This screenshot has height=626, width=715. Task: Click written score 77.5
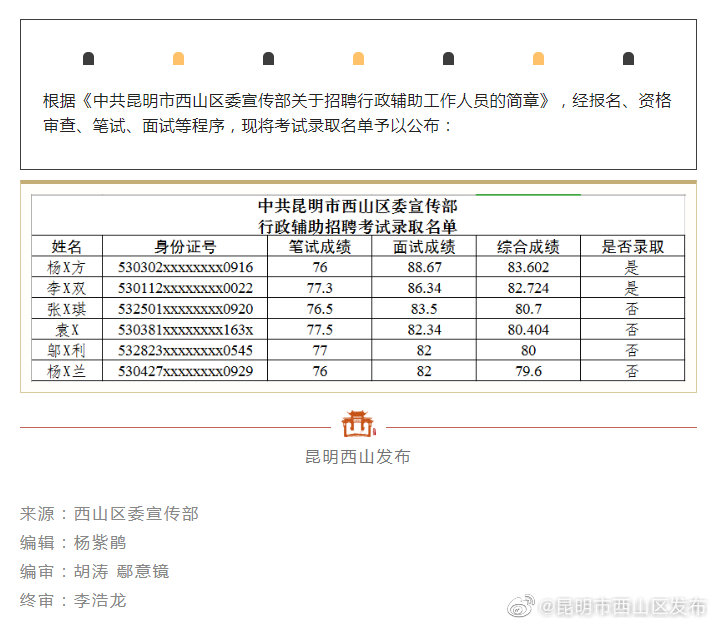click(320, 330)
